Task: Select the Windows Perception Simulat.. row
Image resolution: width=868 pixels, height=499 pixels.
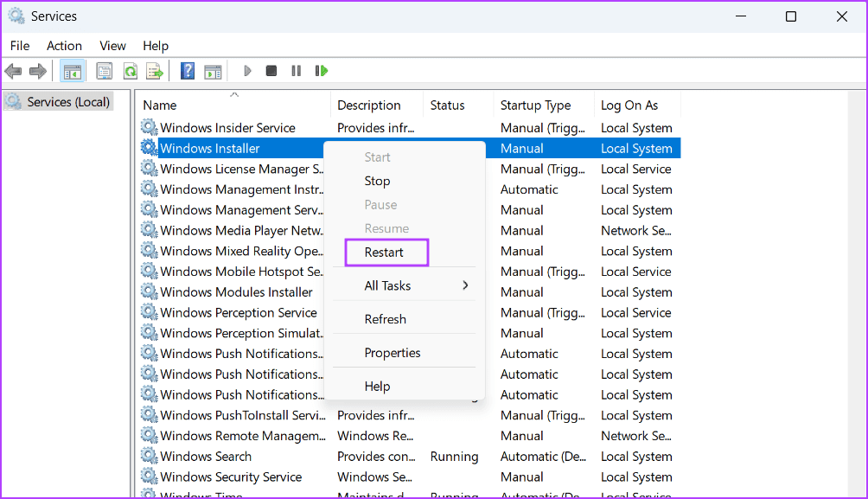Action: point(410,333)
